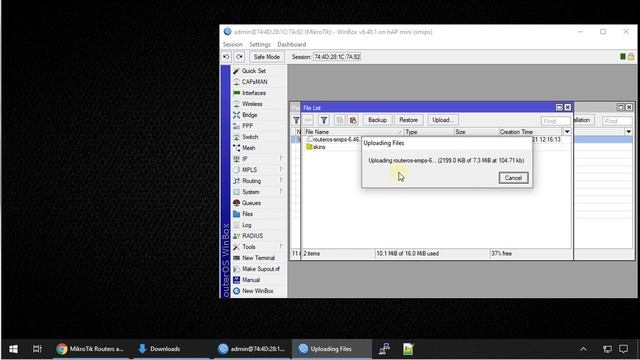Click the filter funnel in File List
Screen dimensions: 640x360
pos(324,120)
